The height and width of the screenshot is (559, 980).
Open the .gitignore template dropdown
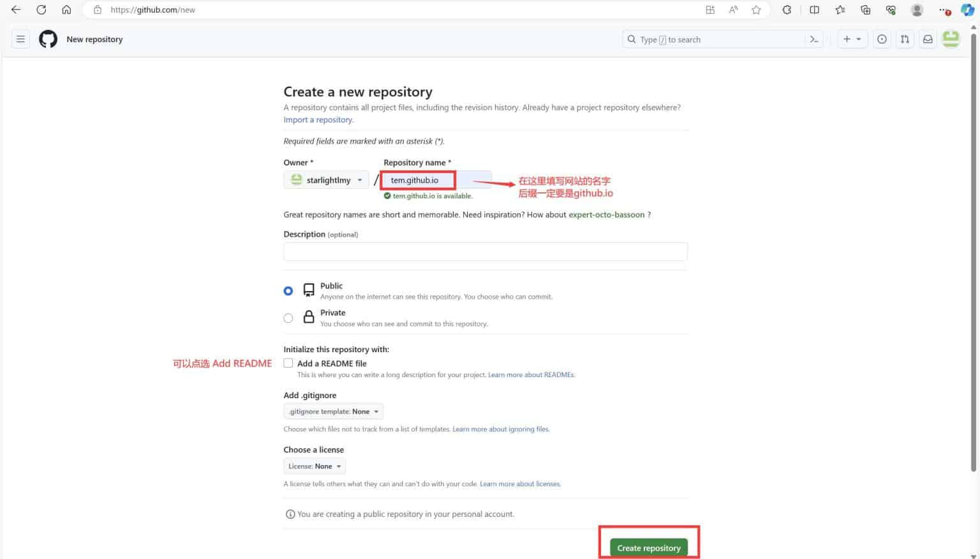(x=334, y=412)
